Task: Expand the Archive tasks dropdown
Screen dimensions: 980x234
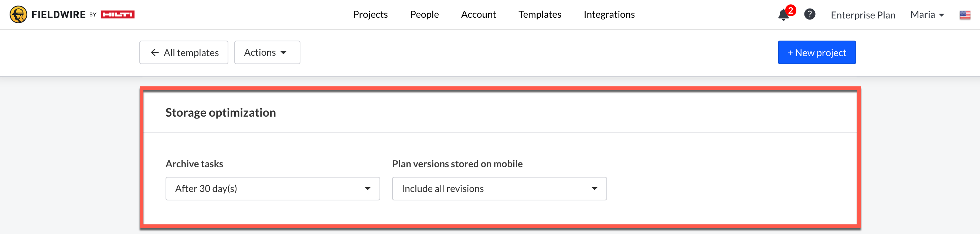Action: click(x=272, y=188)
